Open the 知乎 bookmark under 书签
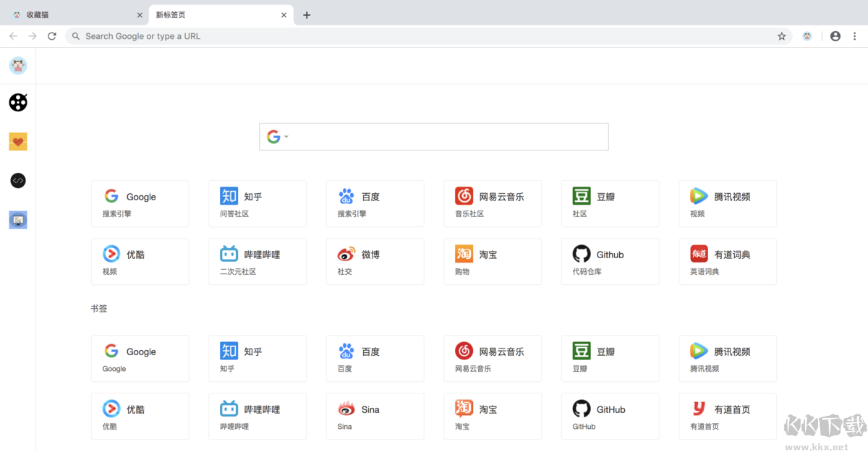 tap(258, 359)
